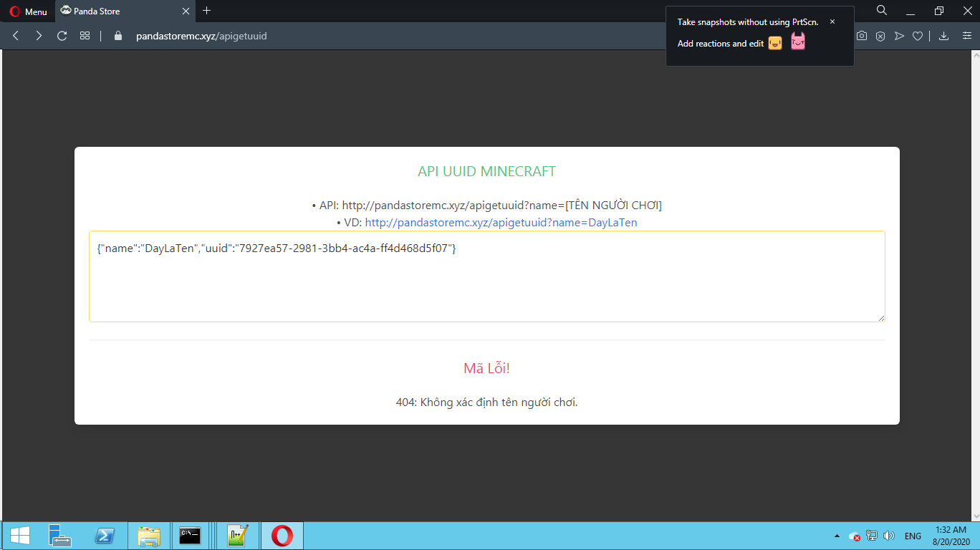The image size is (980, 550).
Task: Click the API URL format line
Action: point(487,206)
